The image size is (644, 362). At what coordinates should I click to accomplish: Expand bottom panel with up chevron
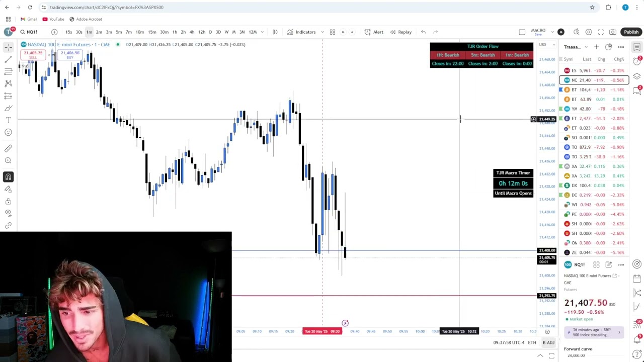[x=540, y=356]
